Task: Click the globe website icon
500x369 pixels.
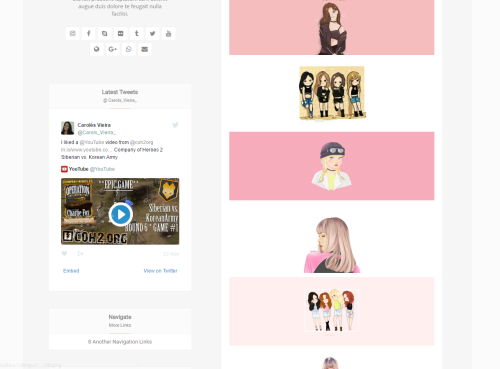Action: [x=97, y=49]
